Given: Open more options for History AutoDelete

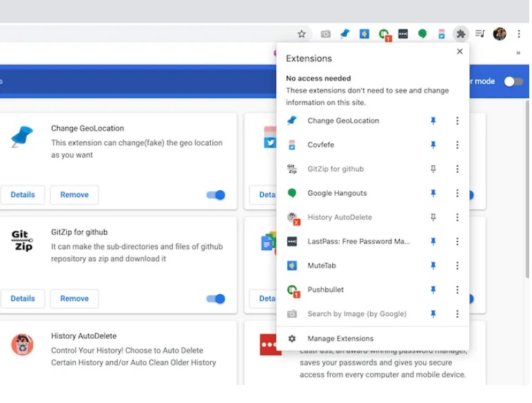Looking at the screenshot, I should click(x=457, y=217).
